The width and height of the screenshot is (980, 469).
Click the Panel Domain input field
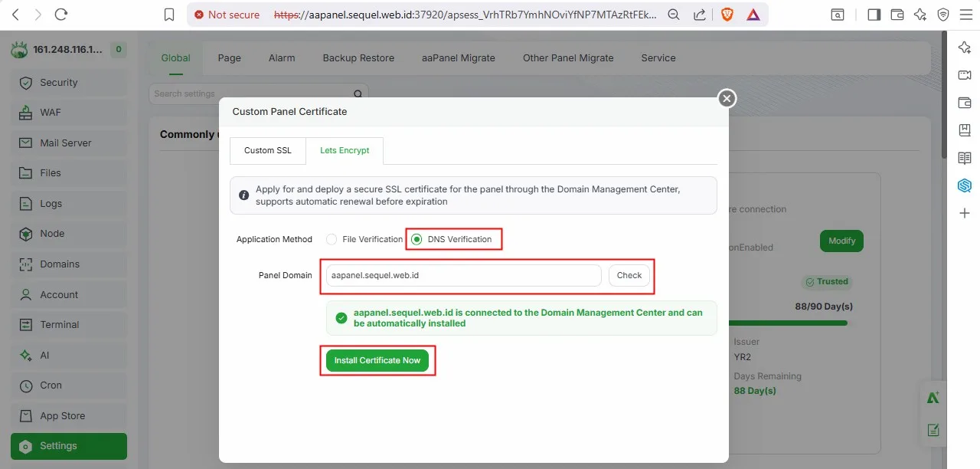pos(463,275)
